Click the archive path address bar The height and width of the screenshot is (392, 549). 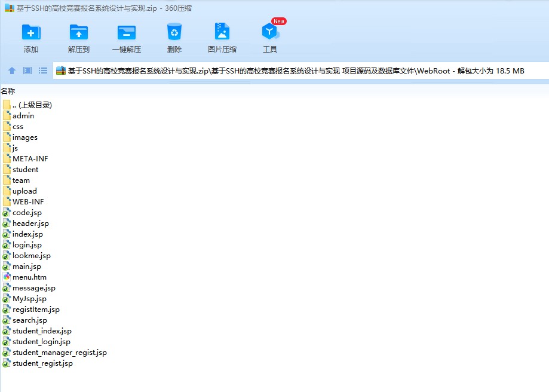tap(300, 71)
